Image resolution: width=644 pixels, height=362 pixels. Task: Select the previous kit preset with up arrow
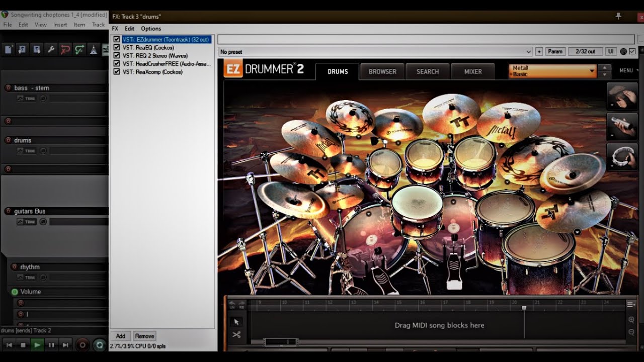605,67
